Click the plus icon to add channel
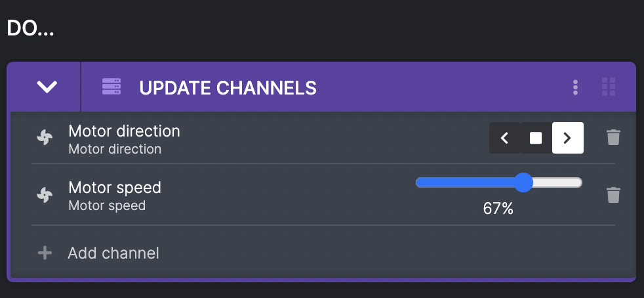This screenshot has width=644, height=298. [45, 253]
